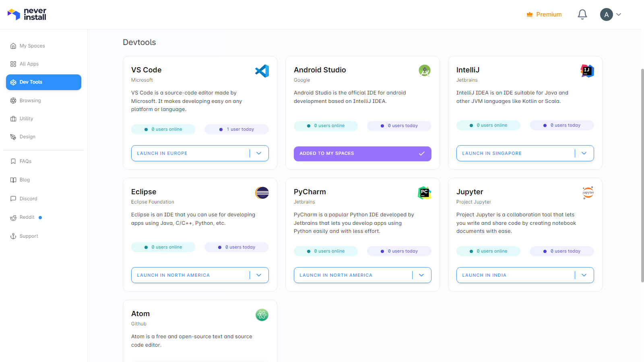Open the Design category
The width and height of the screenshot is (644, 362).
pyautogui.click(x=43, y=137)
